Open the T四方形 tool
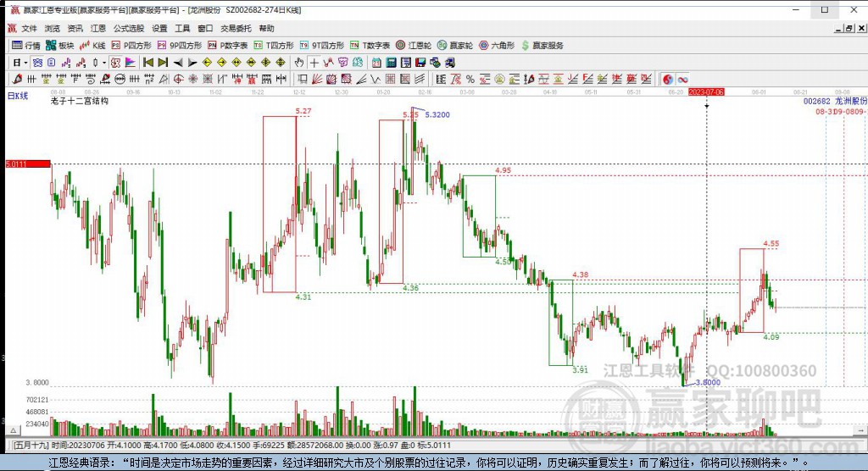The width and height of the screenshot is (868, 471). click(274, 46)
